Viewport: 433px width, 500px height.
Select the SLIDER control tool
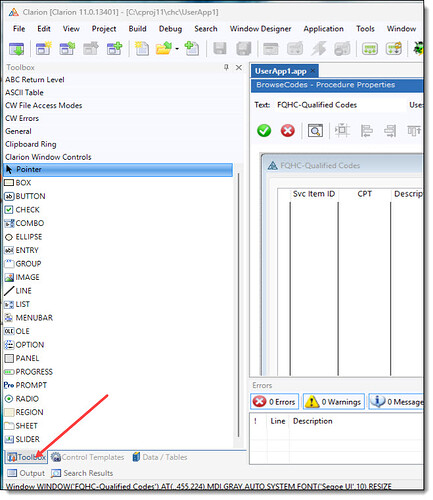pos(22,439)
